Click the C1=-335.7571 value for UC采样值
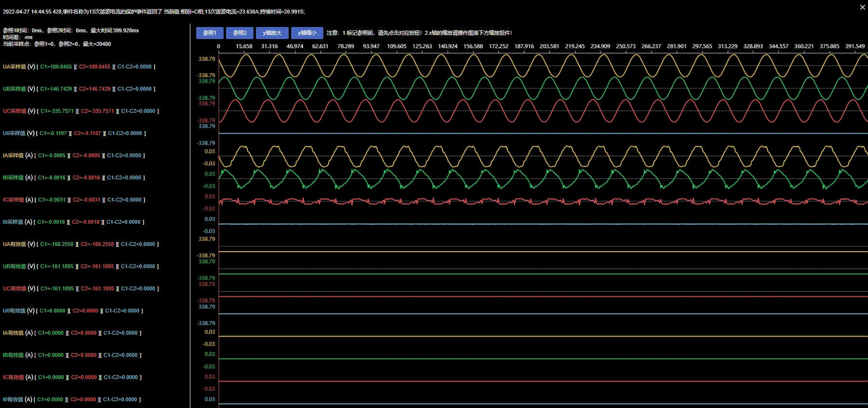 point(57,111)
